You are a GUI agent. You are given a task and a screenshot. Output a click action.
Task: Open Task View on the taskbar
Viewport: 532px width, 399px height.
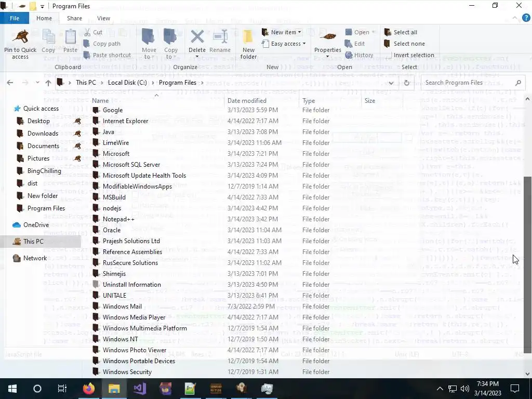pos(62,389)
